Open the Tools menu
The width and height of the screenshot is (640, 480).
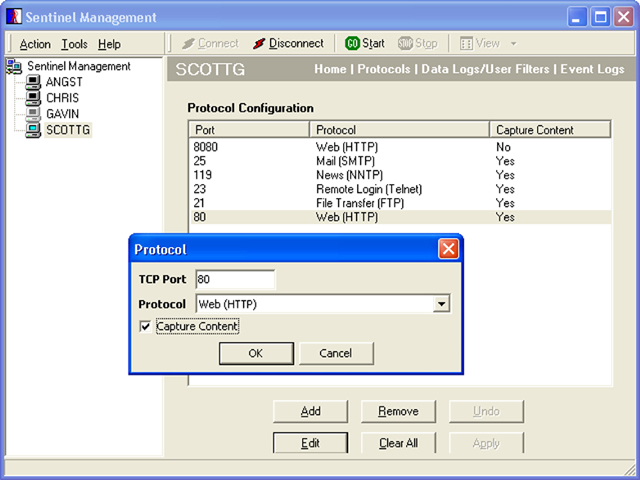(x=74, y=44)
